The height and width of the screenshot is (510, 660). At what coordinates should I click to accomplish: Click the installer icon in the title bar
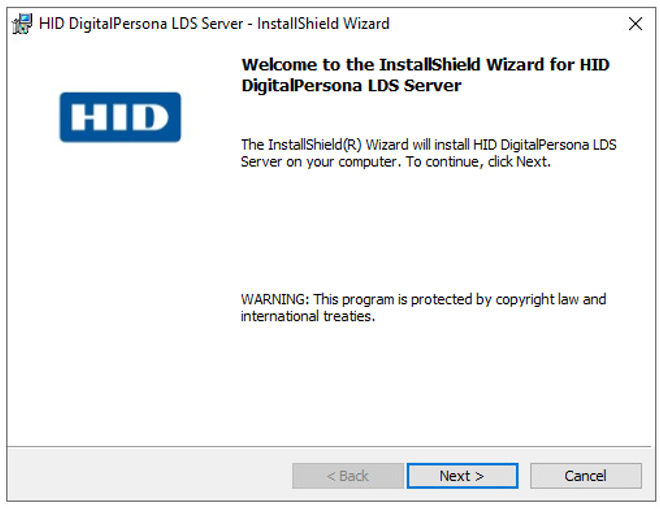pos(22,23)
